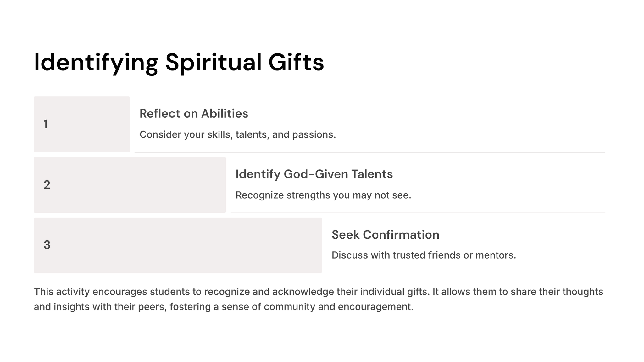Click "Discuss with trusted friends or mentors" text
The width and height of the screenshot is (644, 362).
point(424,255)
